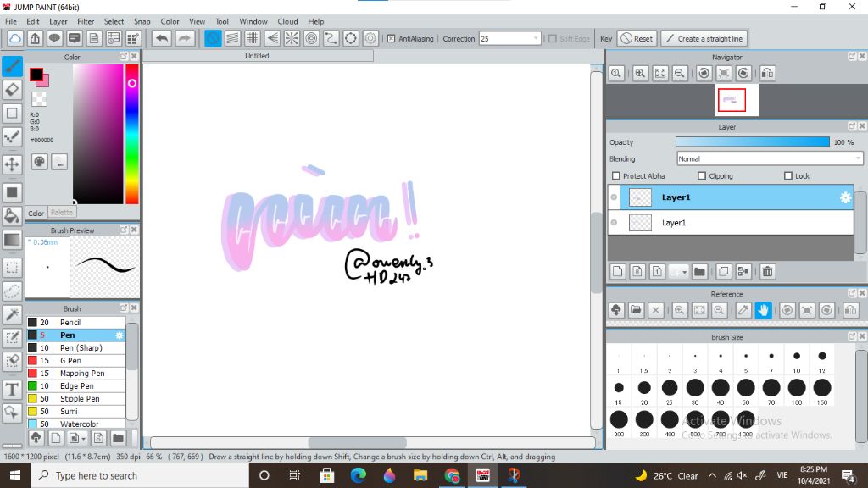Enable the layer Lock checkbox
Viewport: 868px width, 488px height.
tap(788, 176)
